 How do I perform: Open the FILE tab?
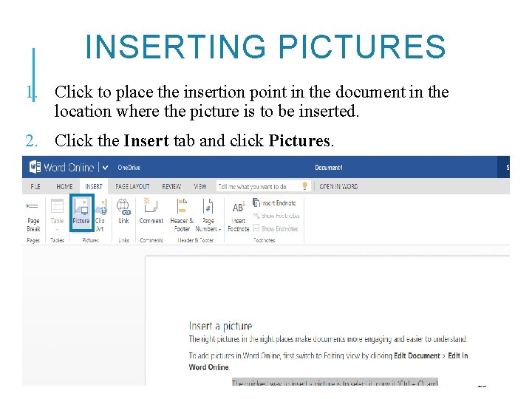(35, 187)
